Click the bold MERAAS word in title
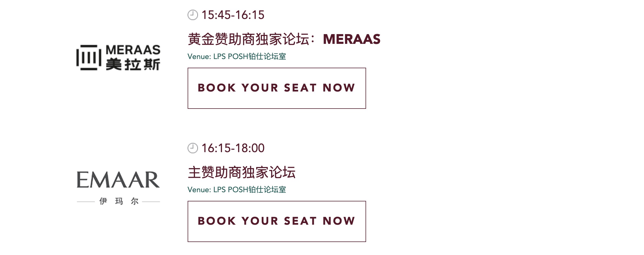Image resolution: width=644 pixels, height=255 pixels. tap(352, 39)
